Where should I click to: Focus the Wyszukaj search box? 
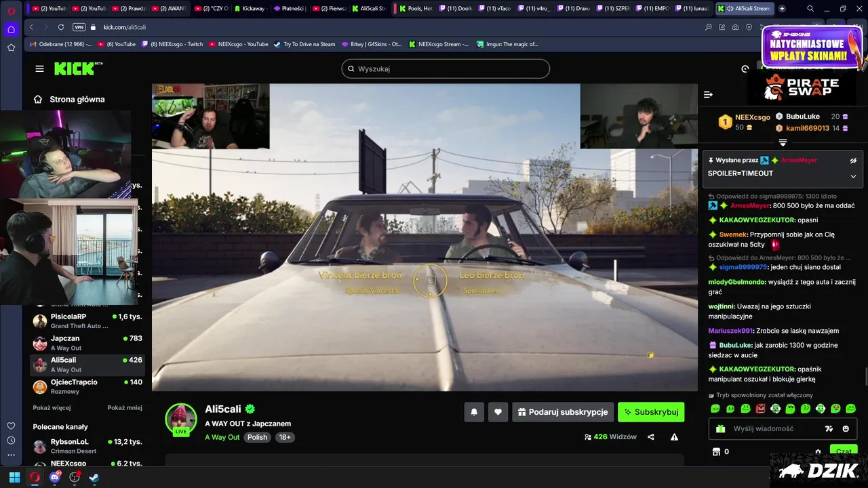tap(446, 68)
